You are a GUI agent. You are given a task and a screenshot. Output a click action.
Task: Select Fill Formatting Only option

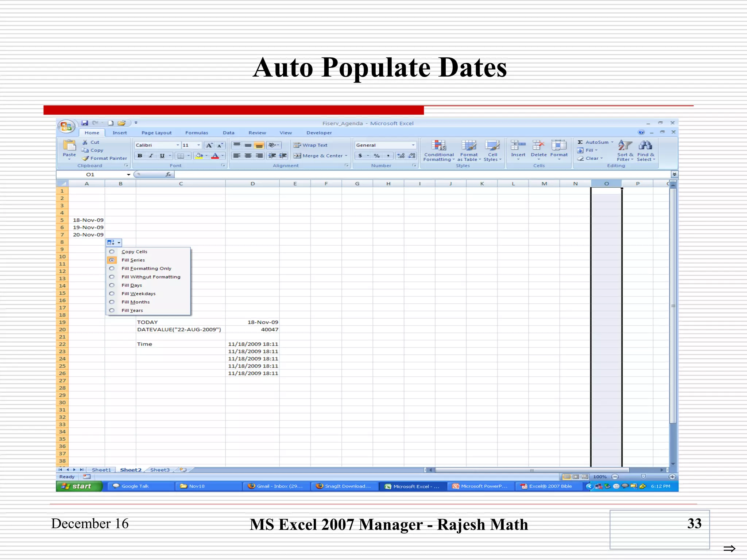tap(112, 268)
